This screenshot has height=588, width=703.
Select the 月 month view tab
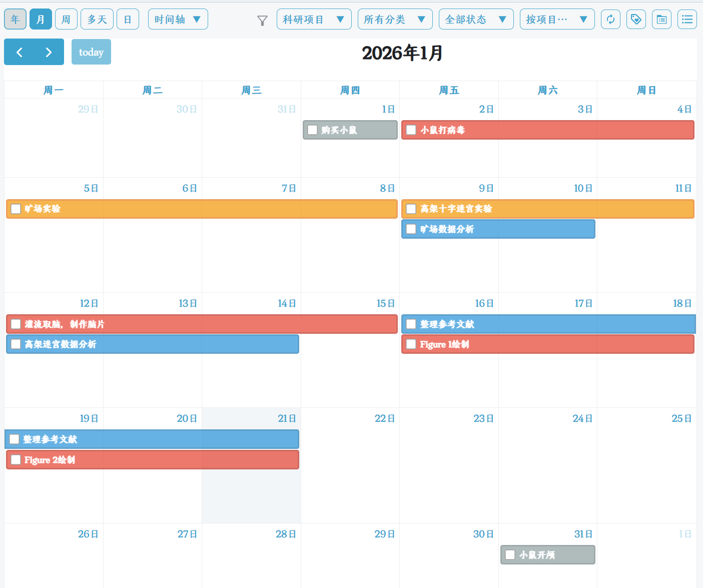[x=41, y=20]
